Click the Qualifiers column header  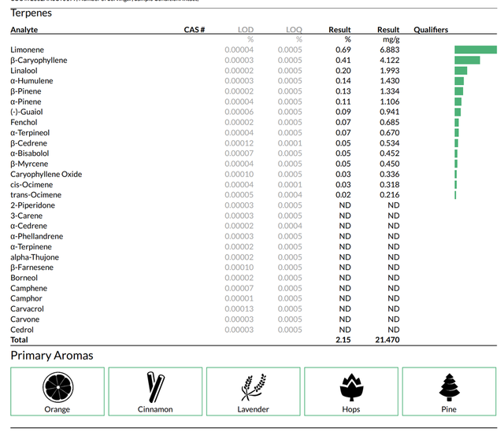pyautogui.click(x=431, y=30)
